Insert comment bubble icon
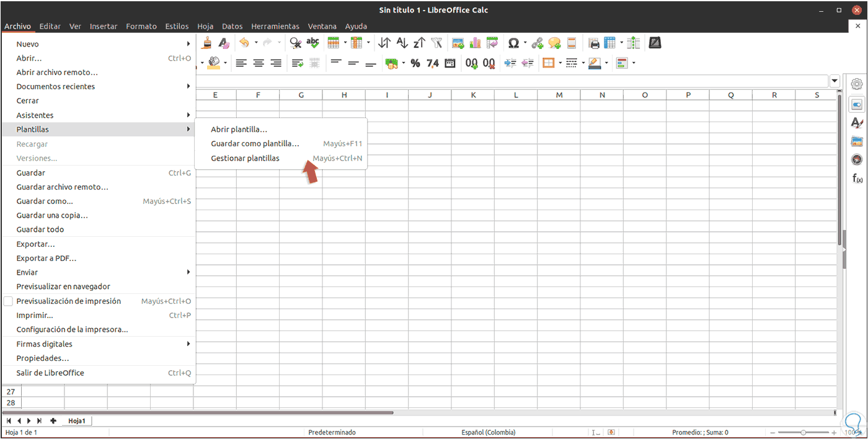Screen dimensions: 868x439 coord(554,43)
